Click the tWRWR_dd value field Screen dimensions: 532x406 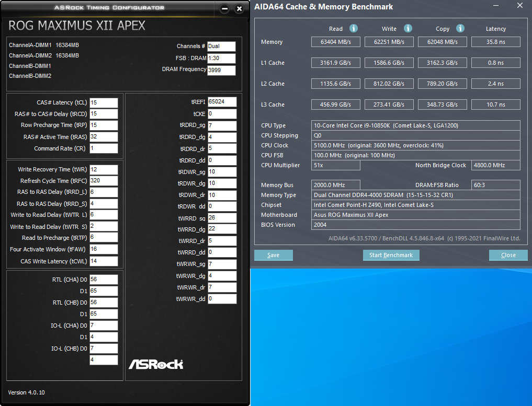[222, 299]
